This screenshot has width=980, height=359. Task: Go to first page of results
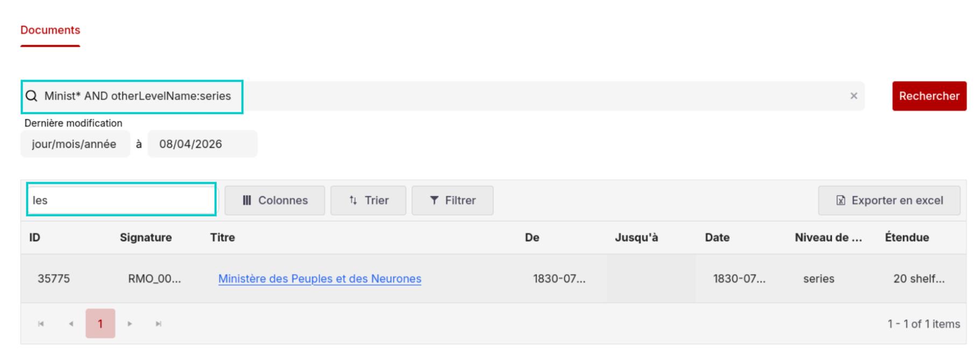point(41,324)
